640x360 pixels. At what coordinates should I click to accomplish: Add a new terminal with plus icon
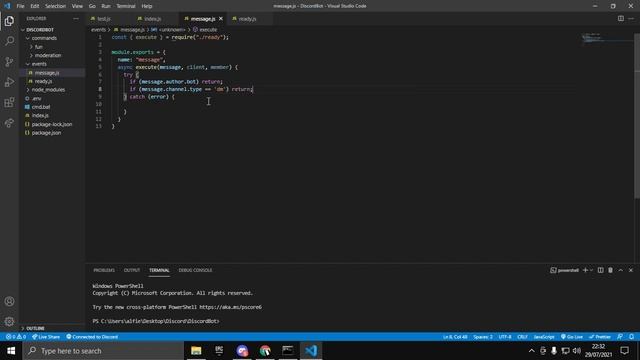(x=585, y=270)
